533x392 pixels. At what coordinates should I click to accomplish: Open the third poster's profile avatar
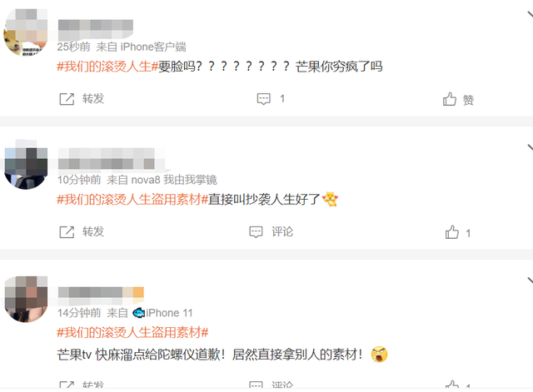[26, 299]
